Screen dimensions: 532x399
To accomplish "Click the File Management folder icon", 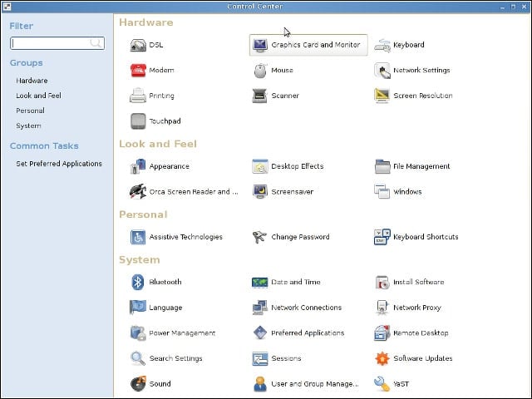I will coord(382,166).
